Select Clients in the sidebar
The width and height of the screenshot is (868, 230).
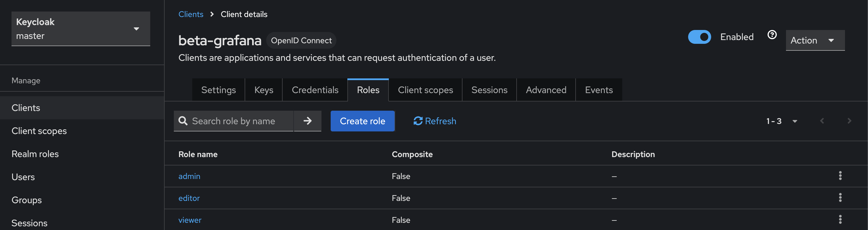click(82, 108)
